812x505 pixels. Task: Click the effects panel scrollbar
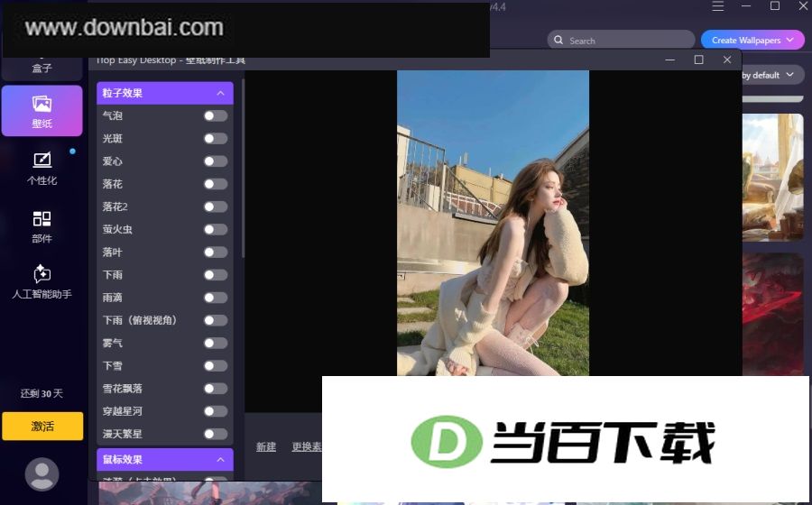pyautogui.click(x=243, y=168)
